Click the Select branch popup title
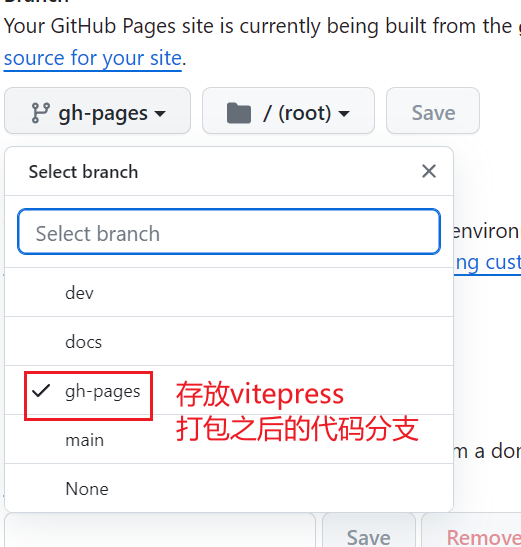Image resolution: width=521 pixels, height=547 pixels. click(83, 172)
